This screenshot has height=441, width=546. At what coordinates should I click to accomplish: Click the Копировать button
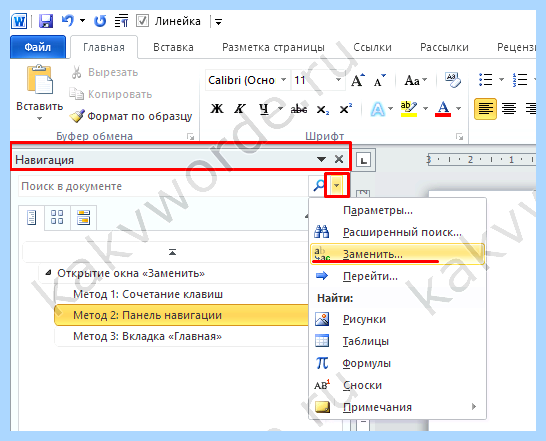[111, 94]
